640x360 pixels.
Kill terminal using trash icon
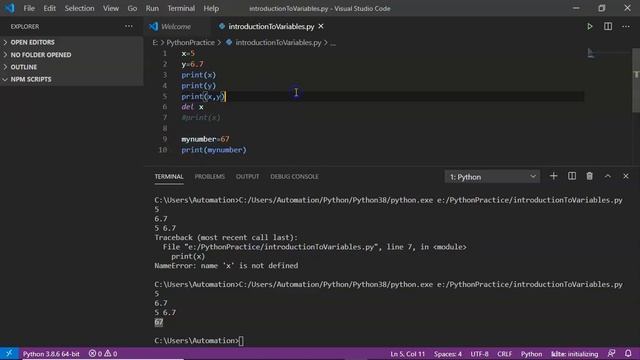(589, 176)
